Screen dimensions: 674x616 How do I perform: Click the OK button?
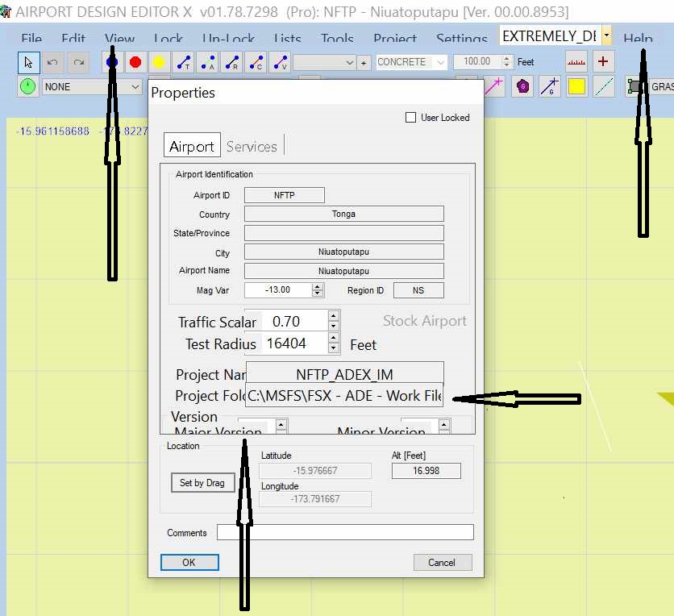tap(189, 562)
